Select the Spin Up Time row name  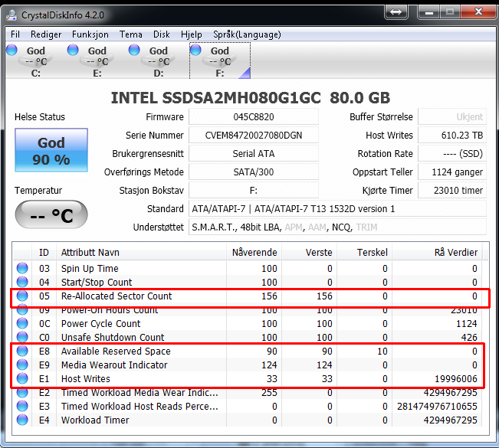90,268
